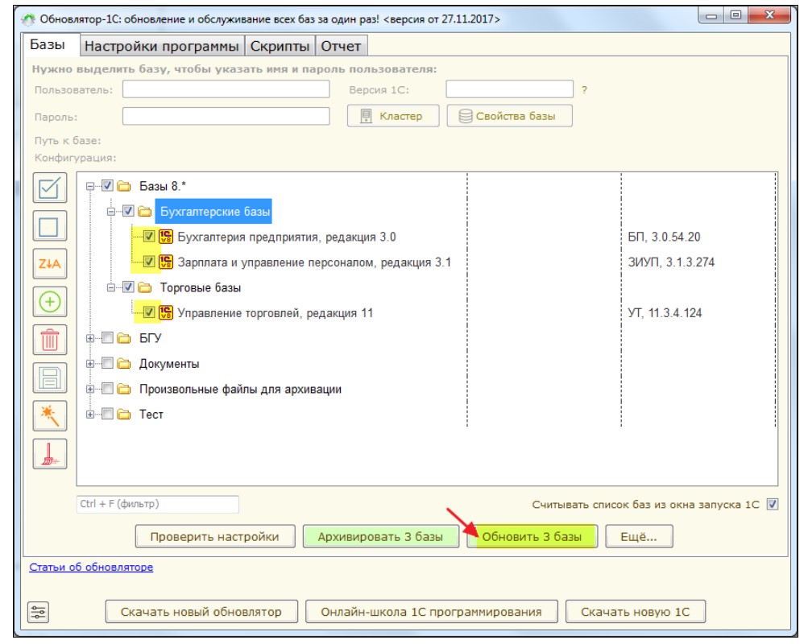Expand the Тест tree node
The height and width of the screenshot is (644, 812).
point(90,414)
